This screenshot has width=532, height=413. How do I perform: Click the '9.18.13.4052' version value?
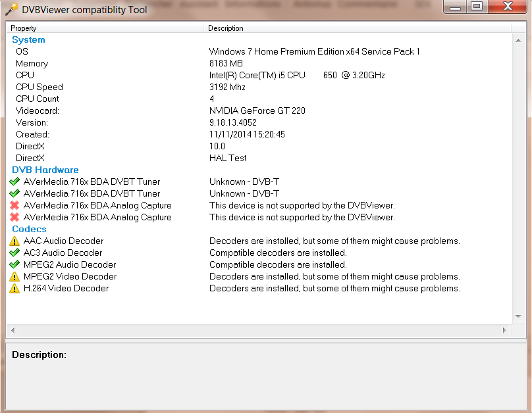point(233,122)
